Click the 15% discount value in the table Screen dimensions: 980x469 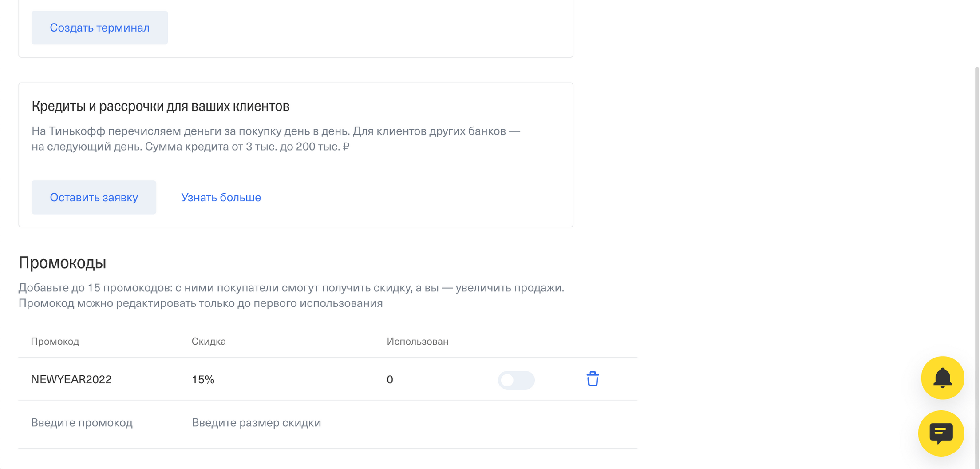[x=202, y=379]
